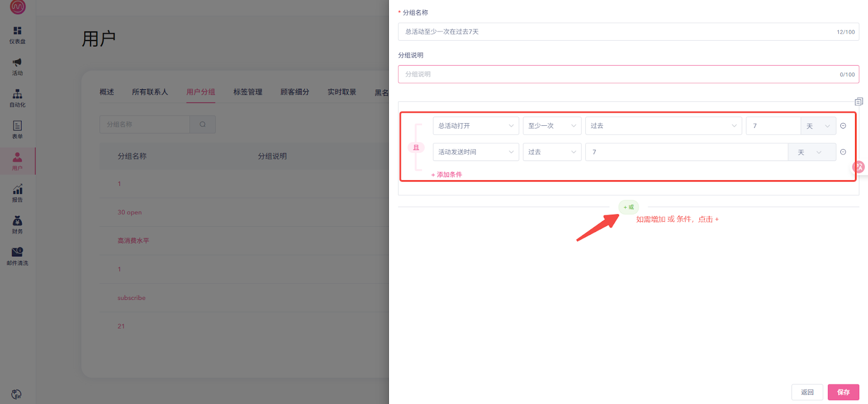Switch to the 标签管理 tab
This screenshot has height=404, width=868.
point(248,92)
